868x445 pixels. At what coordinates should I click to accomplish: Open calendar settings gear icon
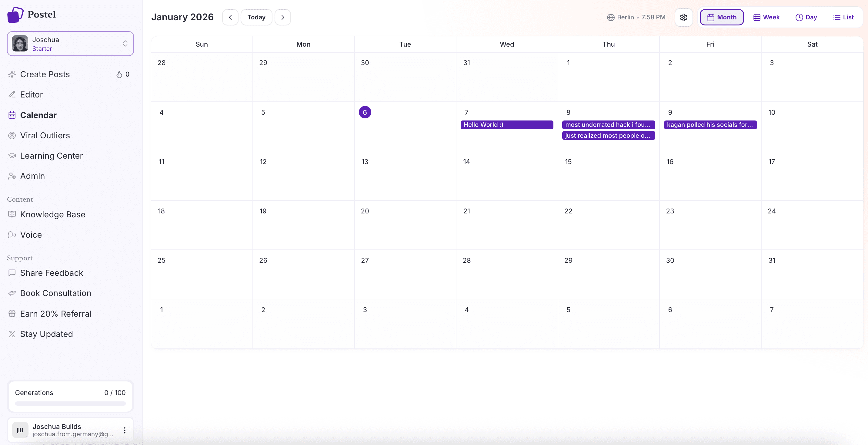684,17
